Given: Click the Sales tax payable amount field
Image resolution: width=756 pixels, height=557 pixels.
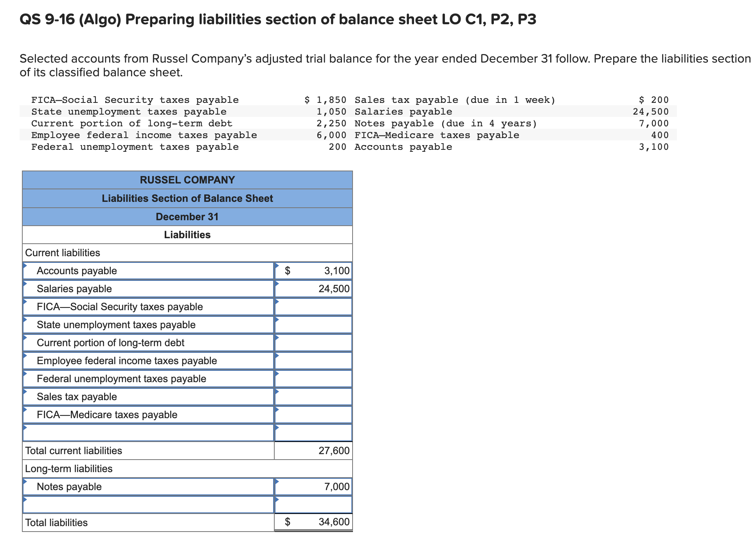Looking at the screenshot, I should click(x=313, y=396).
